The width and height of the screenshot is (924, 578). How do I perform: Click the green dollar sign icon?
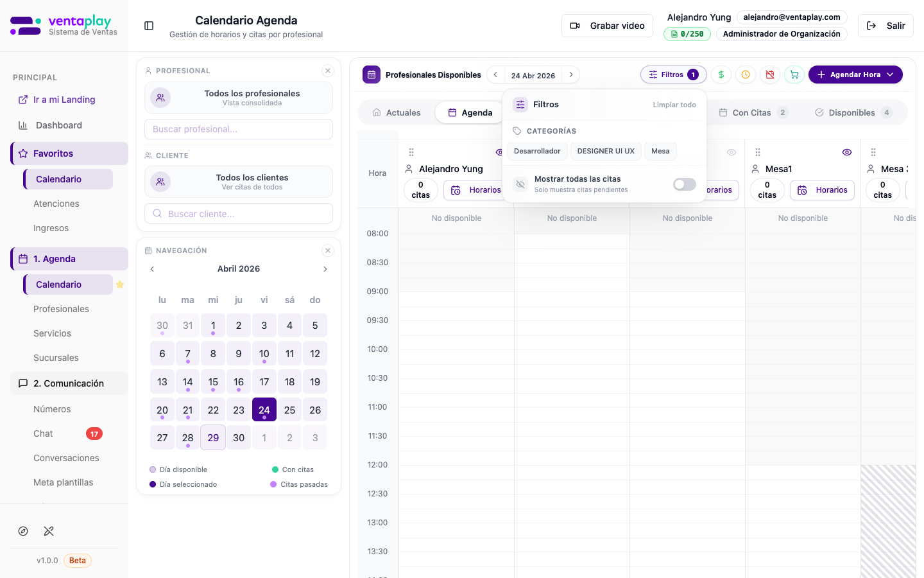pos(721,74)
